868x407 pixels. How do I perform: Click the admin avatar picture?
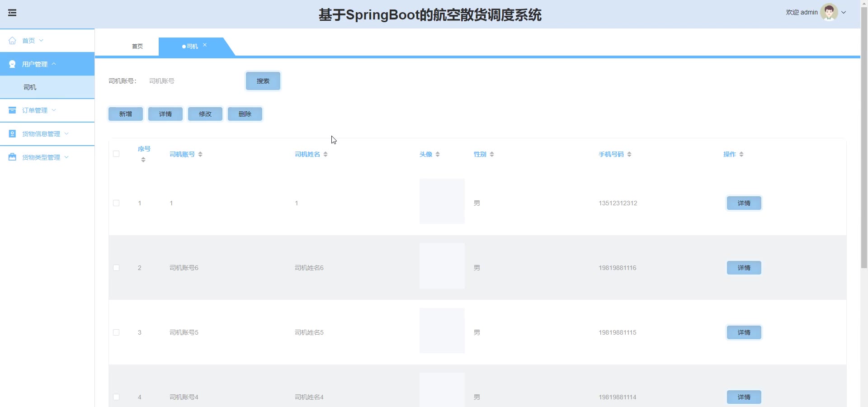[x=829, y=12]
